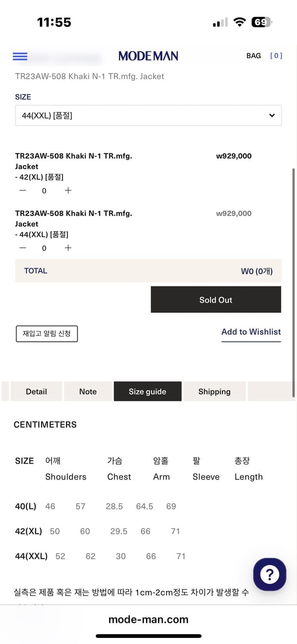The height and width of the screenshot is (644, 297).
Task: Tap the battery indicator showing 69
Action: pyautogui.click(x=261, y=22)
